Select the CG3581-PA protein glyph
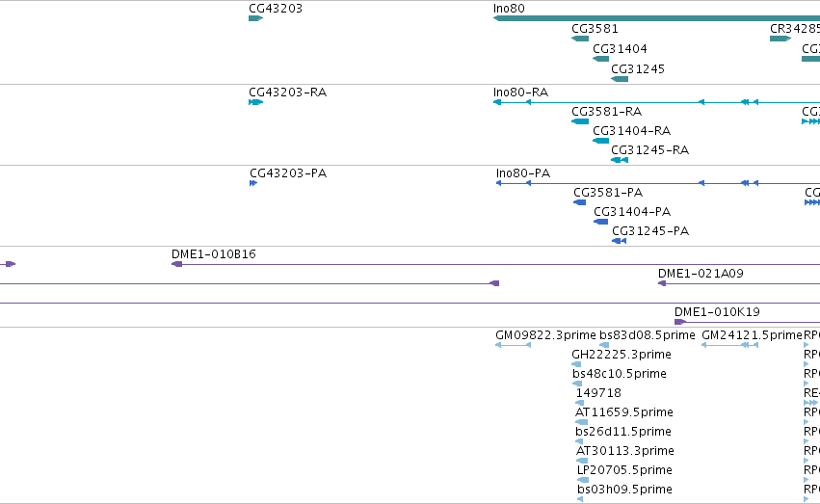Image resolution: width=820 pixels, height=504 pixels. click(579, 202)
